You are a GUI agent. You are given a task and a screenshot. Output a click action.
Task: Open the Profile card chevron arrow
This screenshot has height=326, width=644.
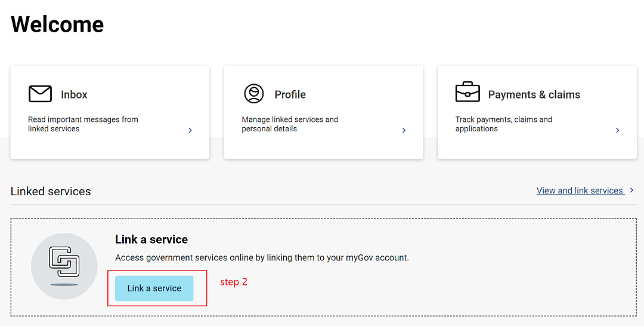[x=404, y=130]
